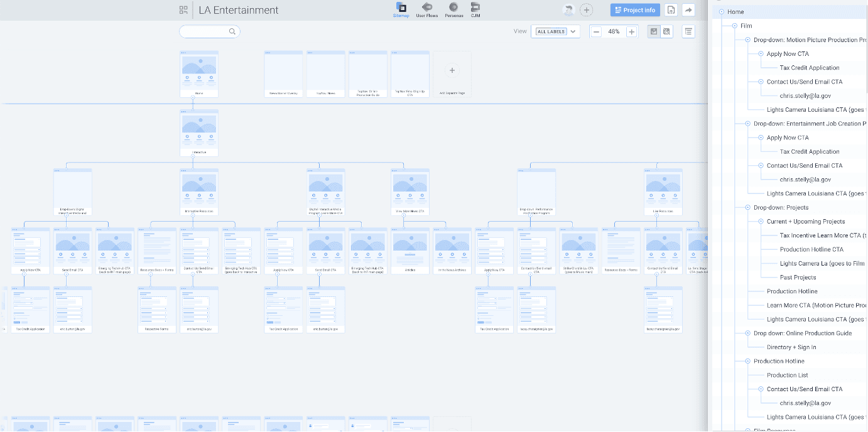This screenshot has width=868, height=432.
Task: Select the lacey.chataignier@la.gov card under Live Resources
Action: tap(663, 310)
